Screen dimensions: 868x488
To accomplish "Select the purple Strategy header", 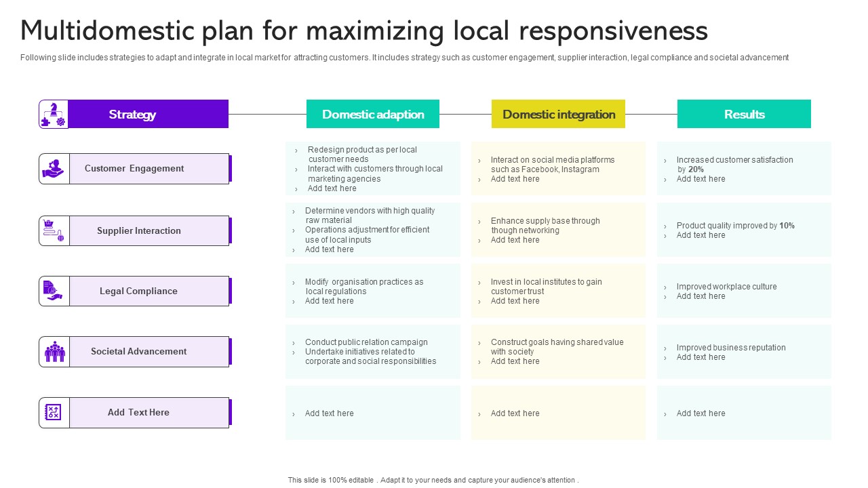I will pos(149,114).
